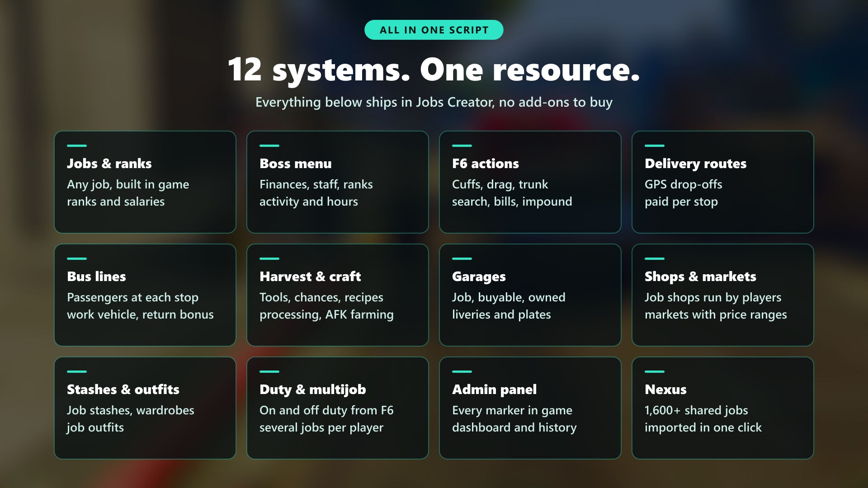This screenshot has height=488, width=868.
Task: Select the Garages card title
Action: 479,277
